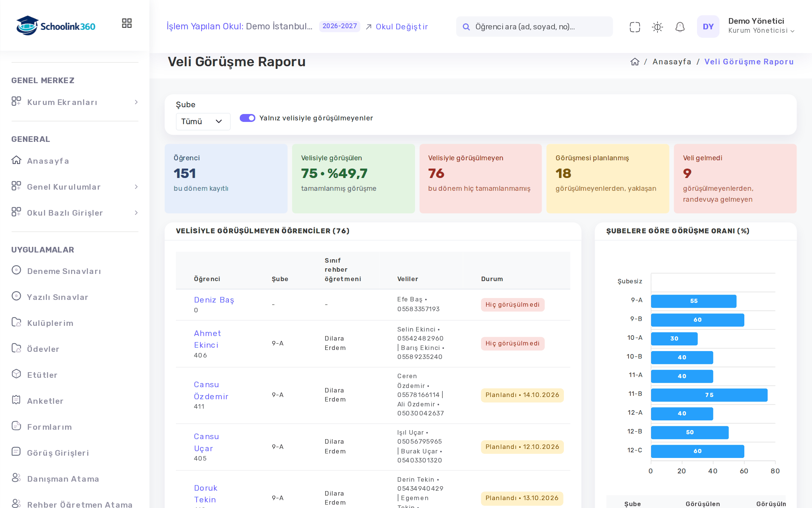Click the Schoolink360 logo
This screenshot has width=812, height=508.
[56, 26]
